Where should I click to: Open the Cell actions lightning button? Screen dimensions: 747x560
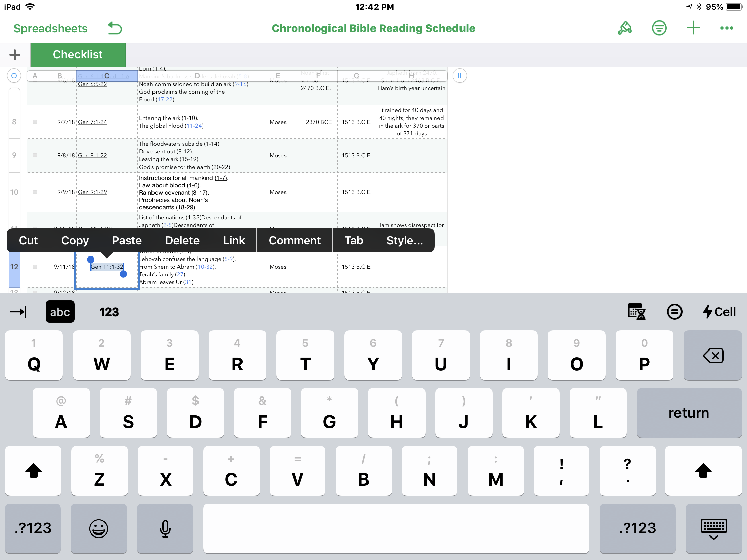tap(719, 312)
